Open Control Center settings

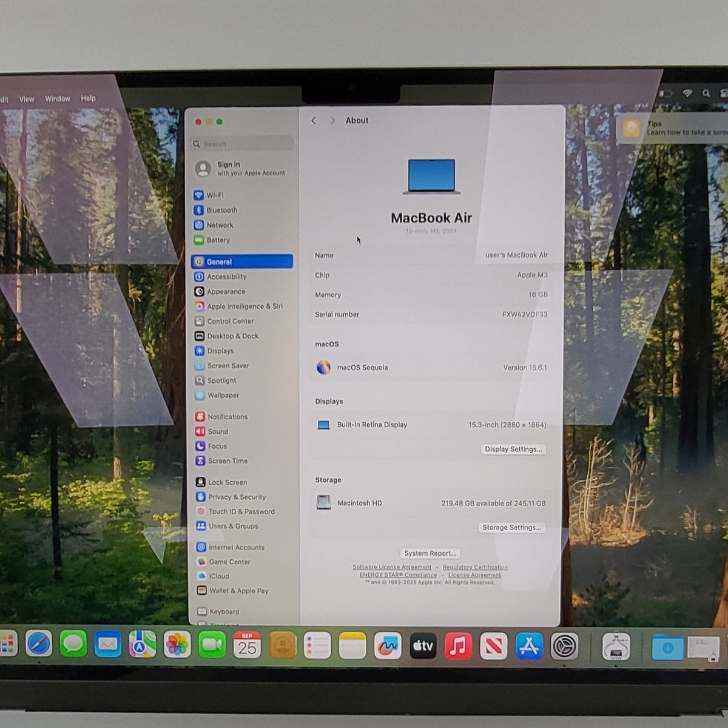[x=224, y=321]
